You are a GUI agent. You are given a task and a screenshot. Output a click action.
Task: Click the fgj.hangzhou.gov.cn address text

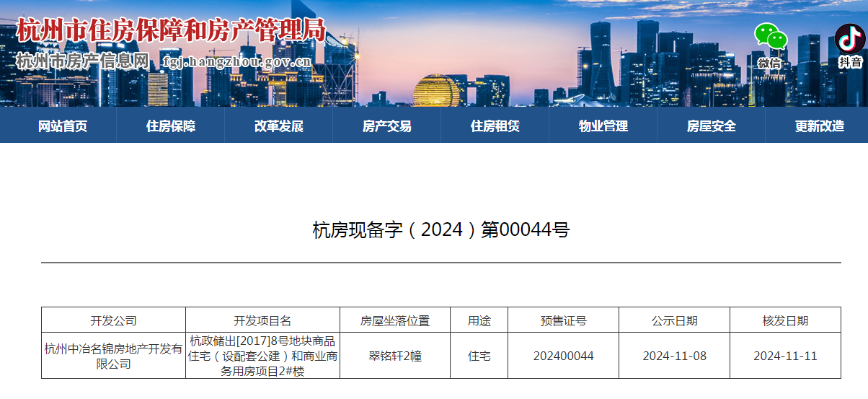tap(237, 62)
